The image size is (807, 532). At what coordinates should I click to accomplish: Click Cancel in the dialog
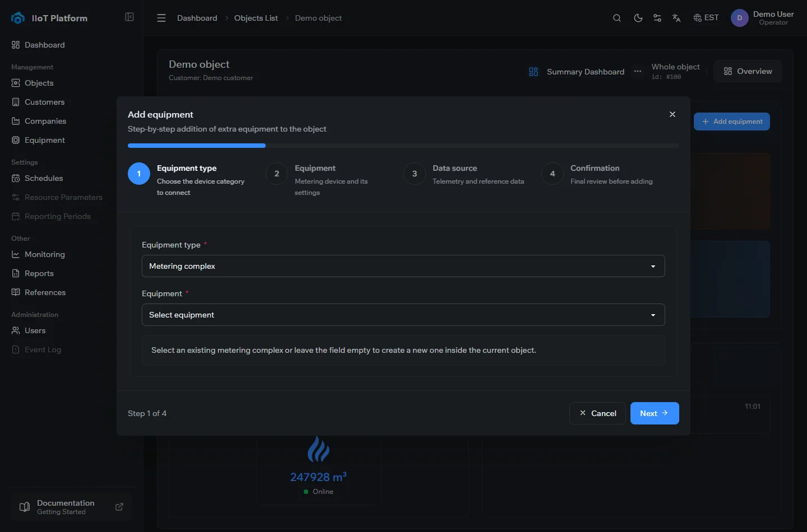tap(597, 413)
